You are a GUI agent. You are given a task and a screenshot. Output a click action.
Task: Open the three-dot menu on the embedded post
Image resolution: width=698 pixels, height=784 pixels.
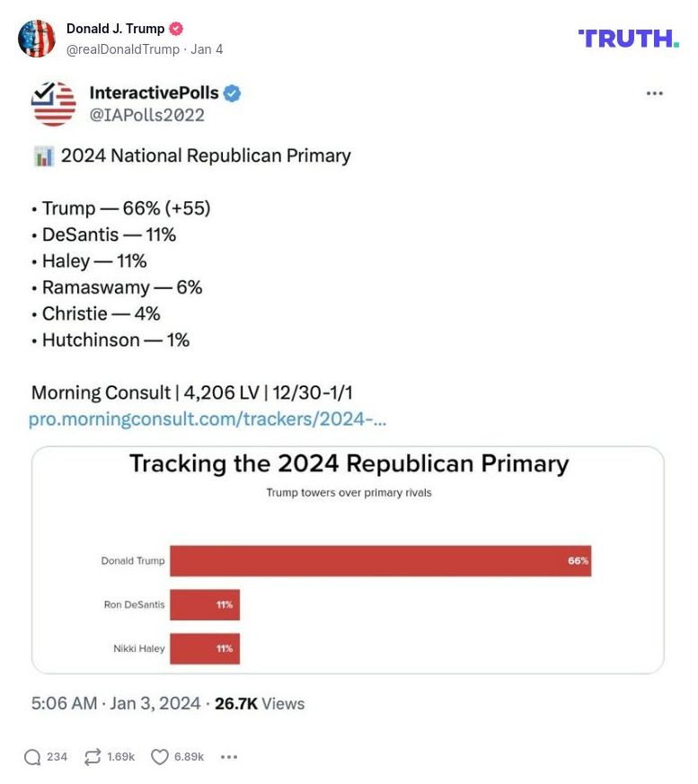tap(655, 92)
